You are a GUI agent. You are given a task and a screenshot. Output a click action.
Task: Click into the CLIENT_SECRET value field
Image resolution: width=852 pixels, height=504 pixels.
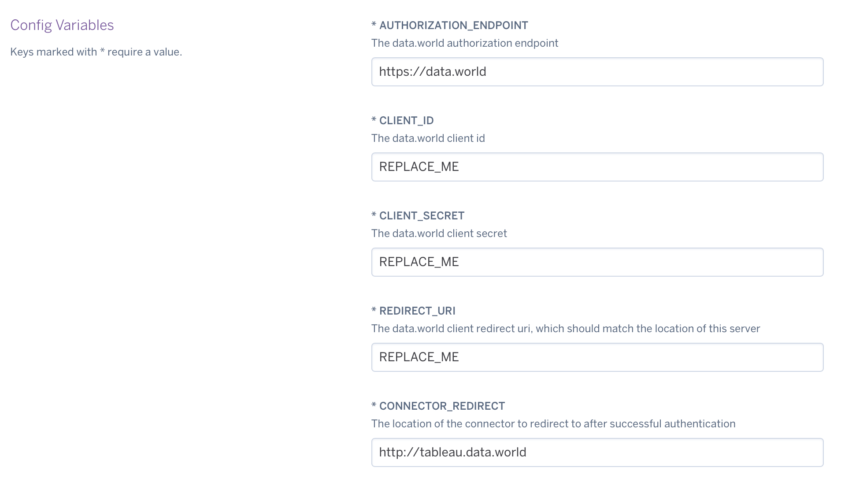point(597,262)
